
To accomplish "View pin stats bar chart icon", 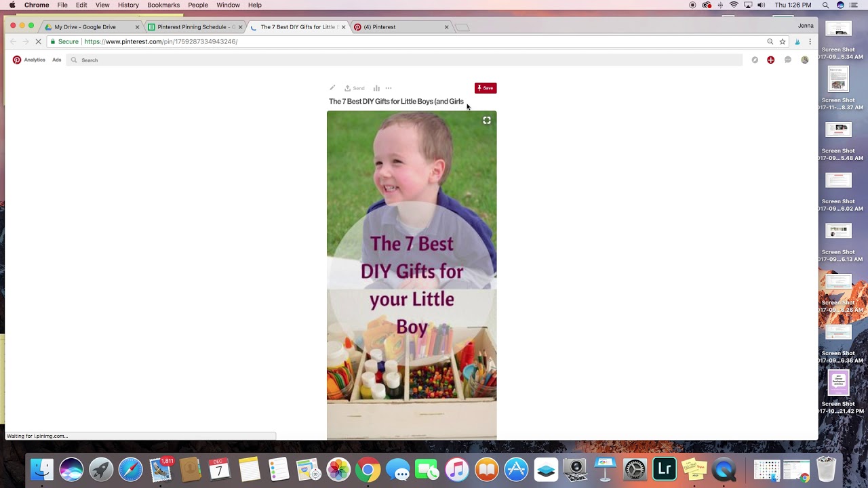I will (x=376, y=88).
